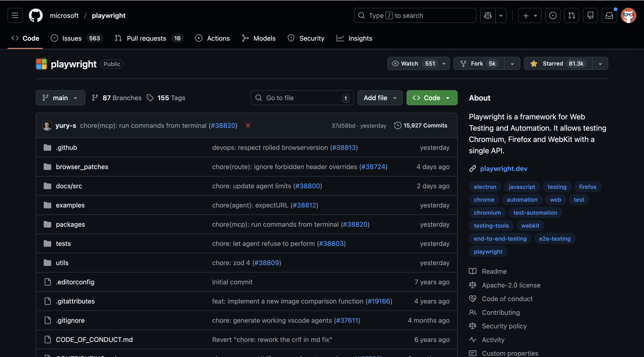Open pull requests icon in header
This screenshot has height=357, width=644.
click(572, 16)
